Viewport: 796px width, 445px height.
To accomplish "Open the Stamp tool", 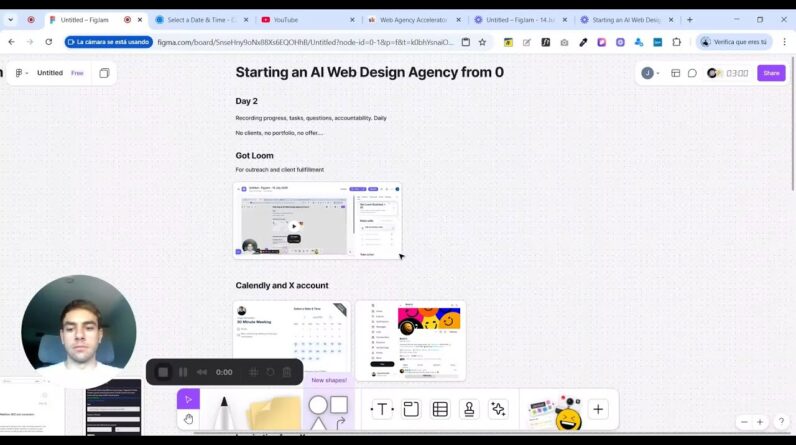I will (469, 409).
